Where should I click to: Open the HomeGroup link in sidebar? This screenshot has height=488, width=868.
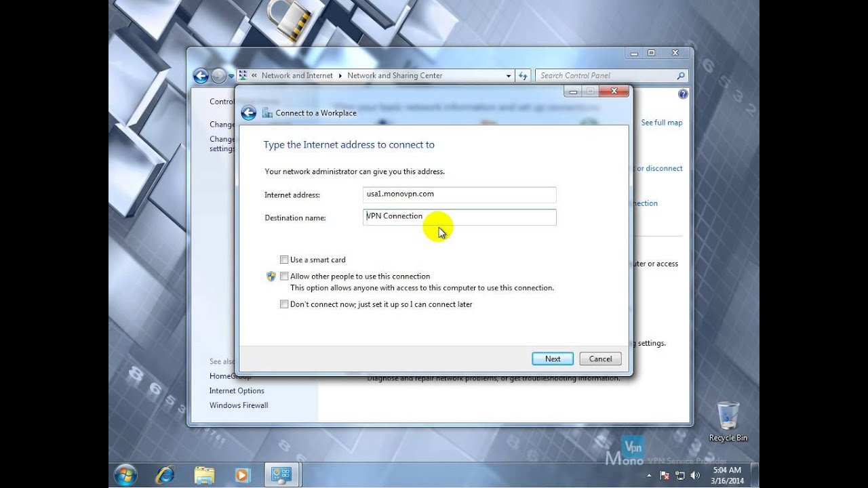[230, 376]
